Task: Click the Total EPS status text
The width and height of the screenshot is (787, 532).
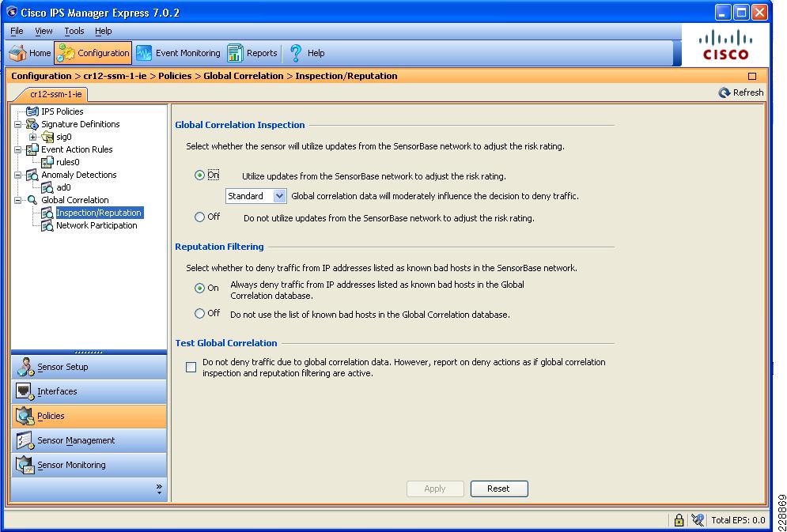Action: click(x=738, y=520)
